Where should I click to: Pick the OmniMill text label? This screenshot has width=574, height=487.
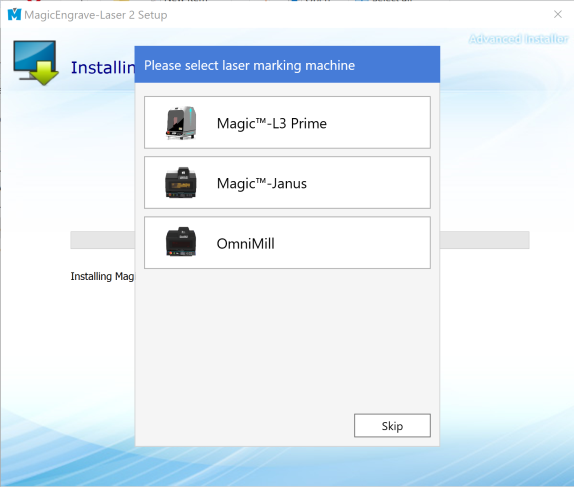point(245,244)
